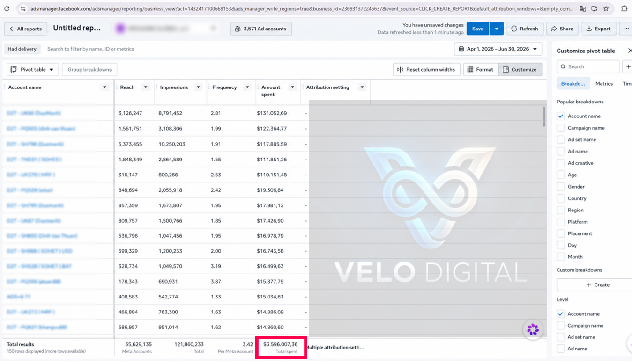632x364 pixels.
Task: Open the Pivot table view dropdown
Action: (x=33, y=70)
